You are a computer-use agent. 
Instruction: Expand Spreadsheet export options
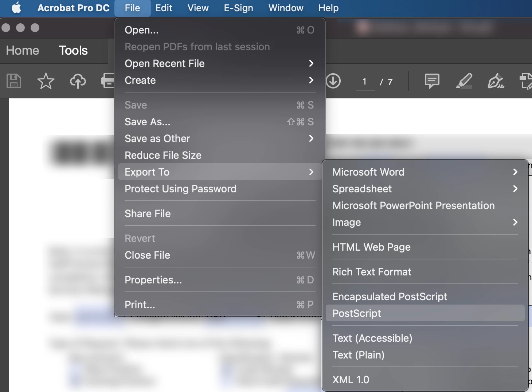[425, 189]
